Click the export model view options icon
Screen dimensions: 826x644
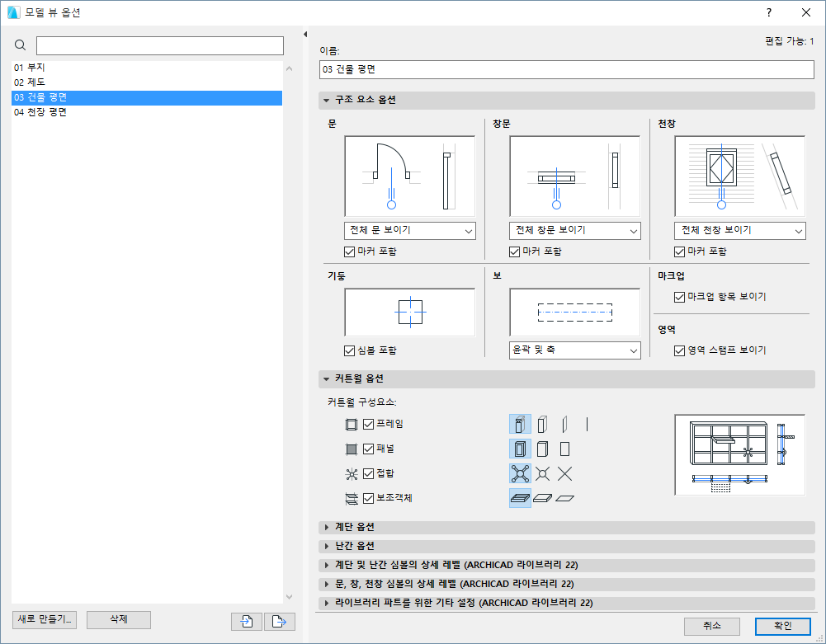tap(279, 620)
